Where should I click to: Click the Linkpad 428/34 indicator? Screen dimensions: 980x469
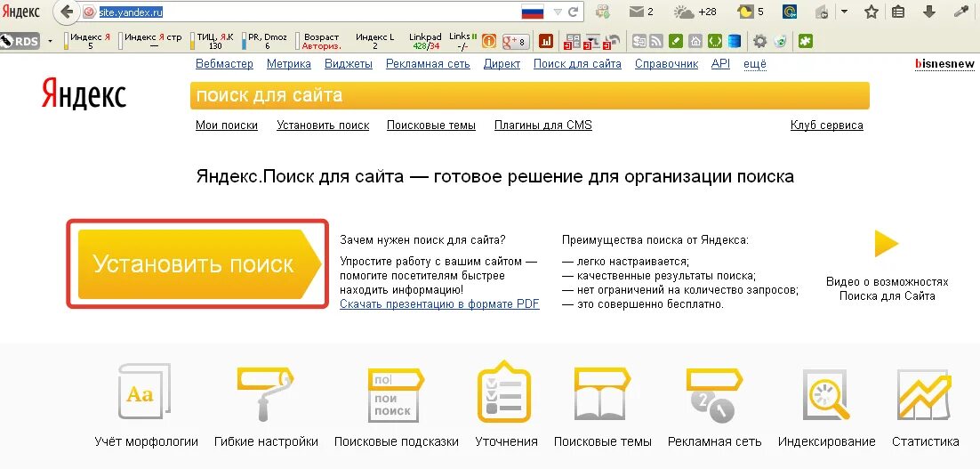[425, 41]
